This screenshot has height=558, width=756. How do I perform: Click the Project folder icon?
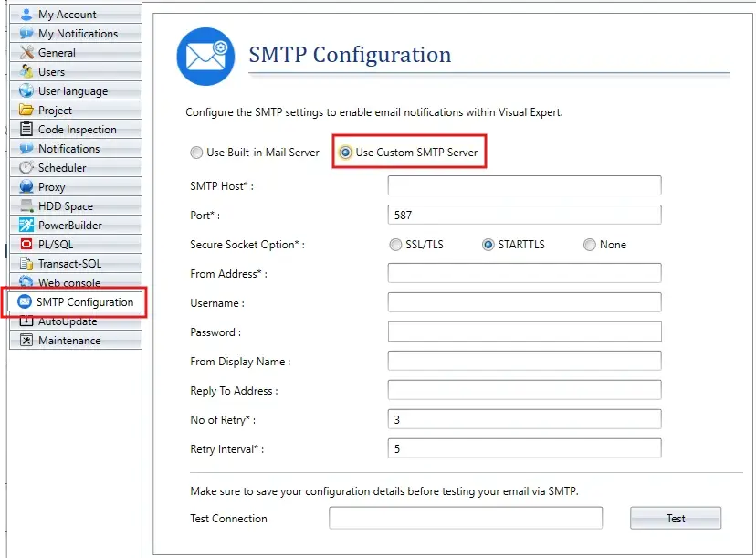[26, 110]
